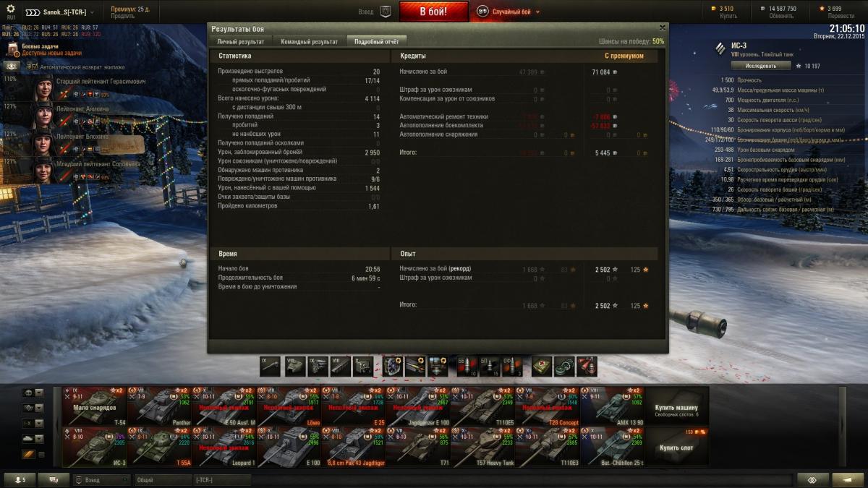The height and width of the screenshot is (488, 868).
Task: Open gun module slot icon
Action: click(270, 366)
